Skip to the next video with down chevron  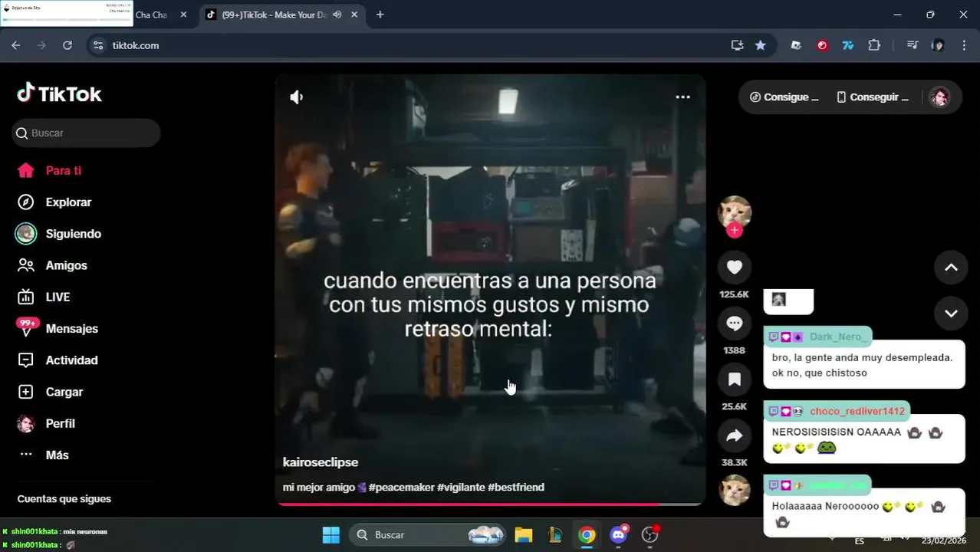pos(951,313)
